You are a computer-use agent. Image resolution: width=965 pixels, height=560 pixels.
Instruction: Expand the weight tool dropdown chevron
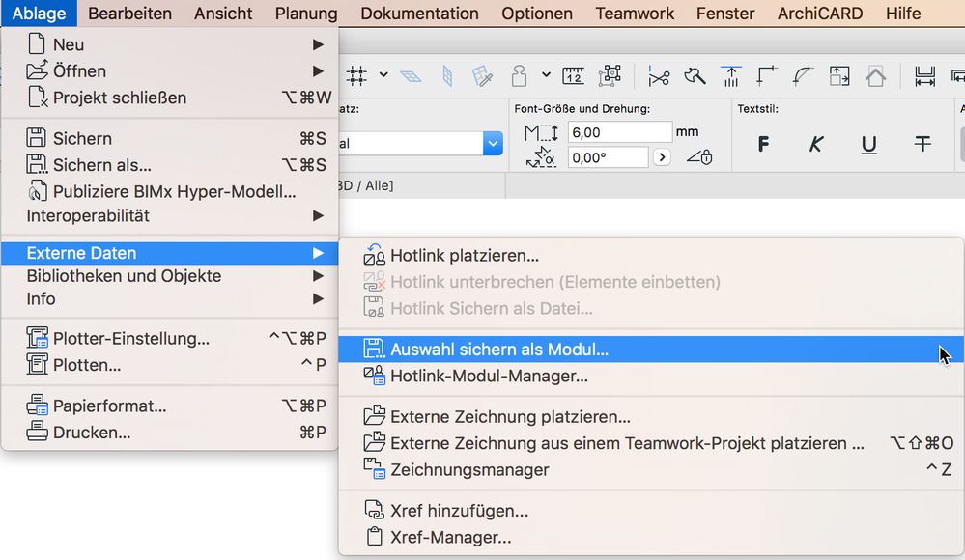pos(545,75)
